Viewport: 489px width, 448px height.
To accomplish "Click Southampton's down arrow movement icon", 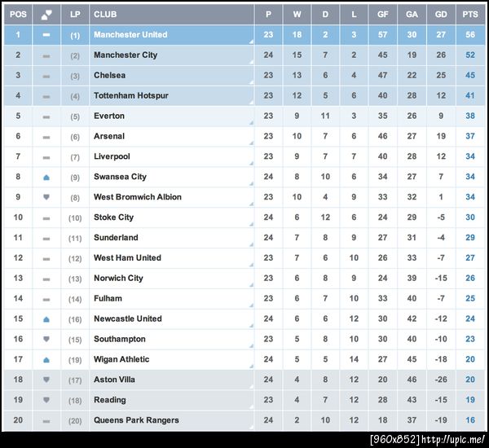I will pos(46,339).
